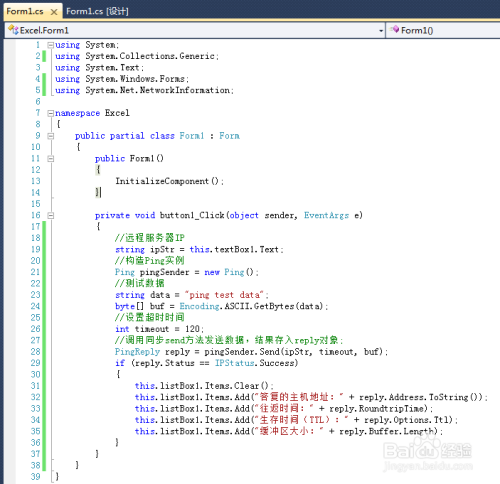The image size is (500, 484).
Task: Click 'InitializeComponent();' in the constructor
Action: (170, 181)
